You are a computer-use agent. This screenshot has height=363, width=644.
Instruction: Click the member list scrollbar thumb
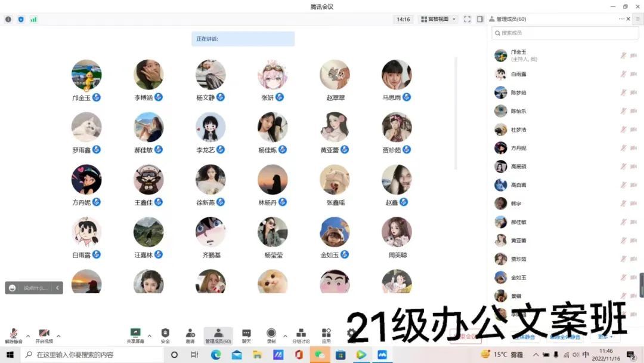tap(642, 284)
